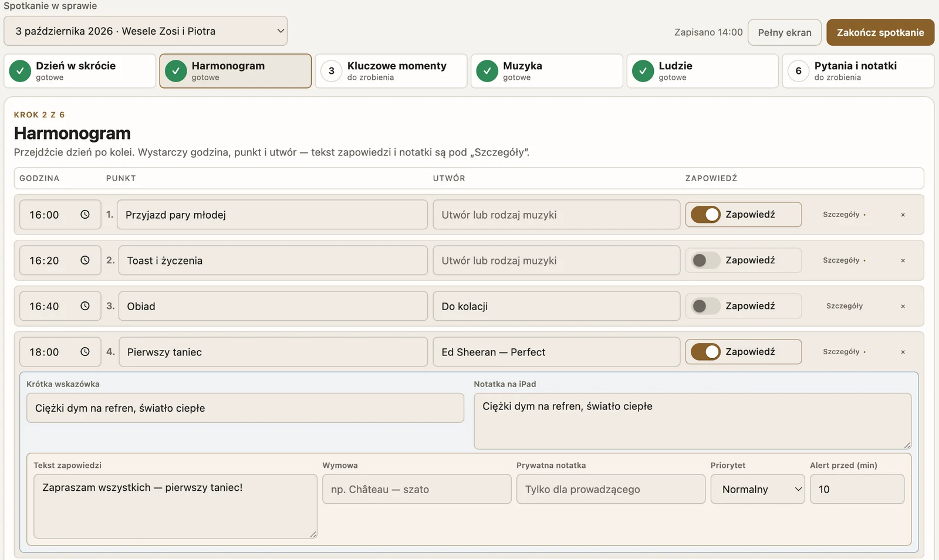
Task: Open time picker clock for 16:00 row
Action: coord(85,215)
